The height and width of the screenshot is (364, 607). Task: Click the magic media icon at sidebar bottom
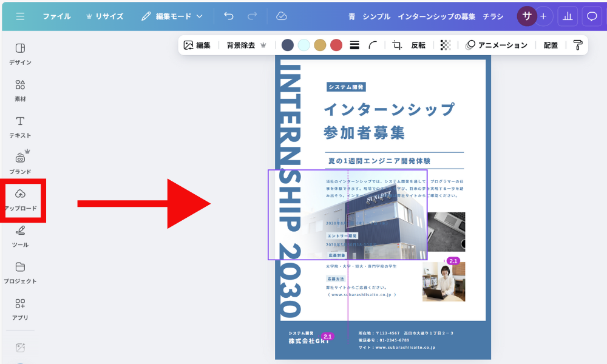[20, 348]
